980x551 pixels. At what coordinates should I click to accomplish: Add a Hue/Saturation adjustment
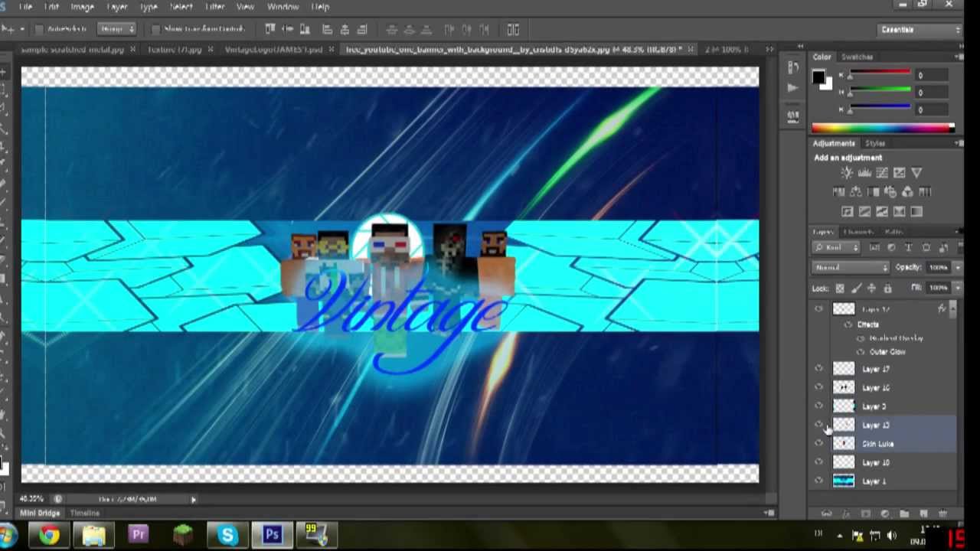coord(838,192)
